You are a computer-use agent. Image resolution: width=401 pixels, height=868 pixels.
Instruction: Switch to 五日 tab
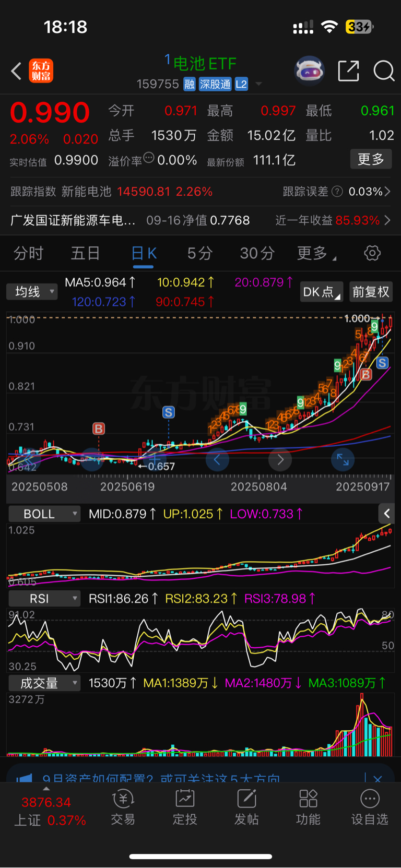pyautogui.click(x=86, y=253)
